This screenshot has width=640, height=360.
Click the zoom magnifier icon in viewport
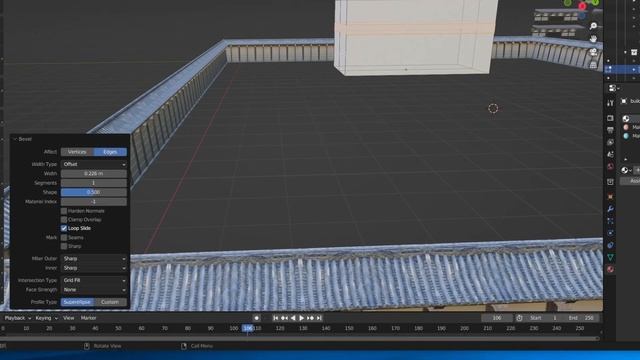593,26
